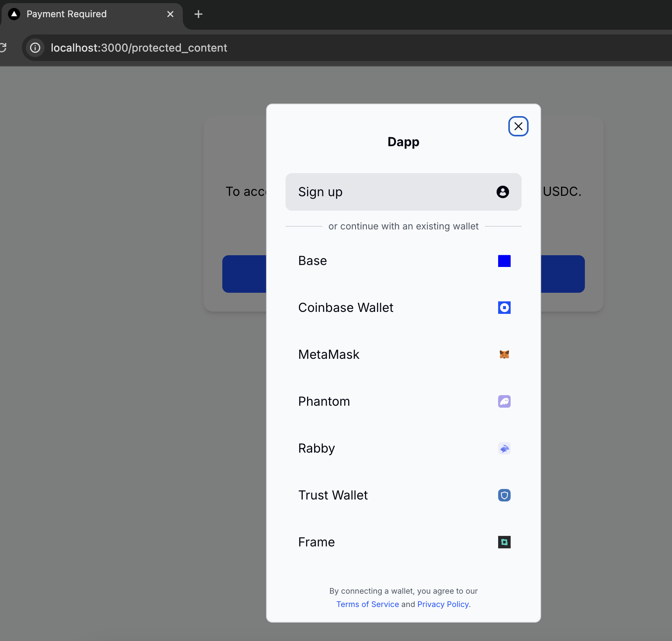Image resolution: width=672 pixels, height=641 pixels.
Task: Focus the address bar showing localhost:3000/protected_content
Action: click(x=348, y=48)
